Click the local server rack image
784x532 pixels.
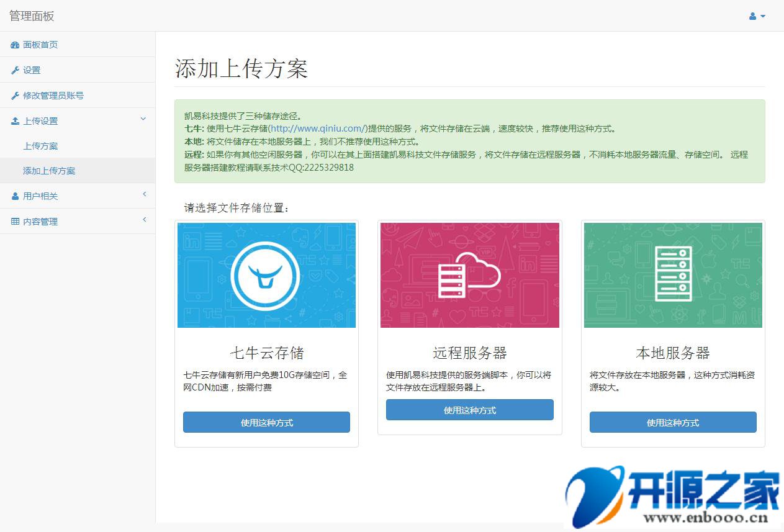pyautogui.click(x=673, y=275)
